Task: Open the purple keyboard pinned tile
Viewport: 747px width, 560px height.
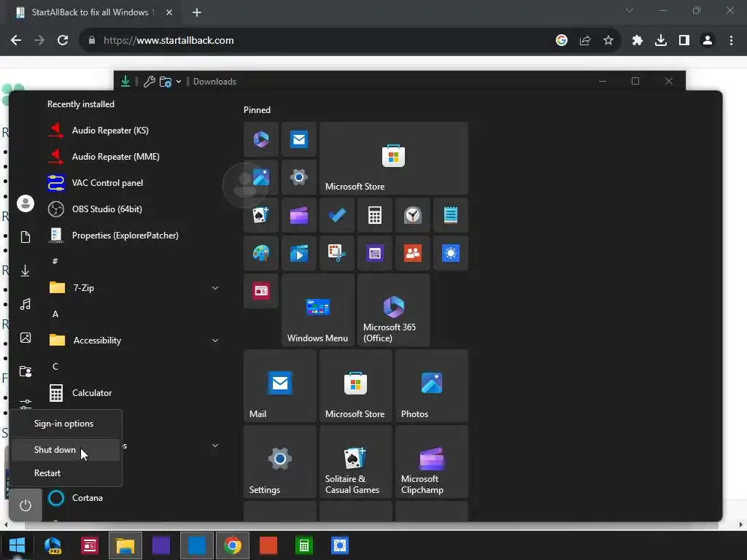Action: click(375, 253)
